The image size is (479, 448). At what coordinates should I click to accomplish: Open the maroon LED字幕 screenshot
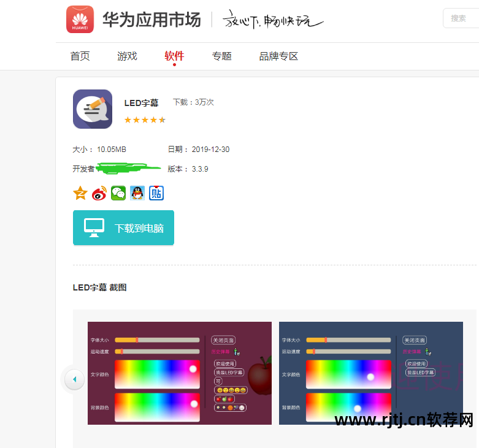click(x=180, y=373)
